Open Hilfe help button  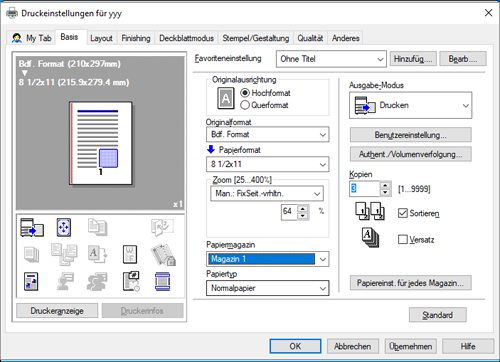[x=468, y=346]
